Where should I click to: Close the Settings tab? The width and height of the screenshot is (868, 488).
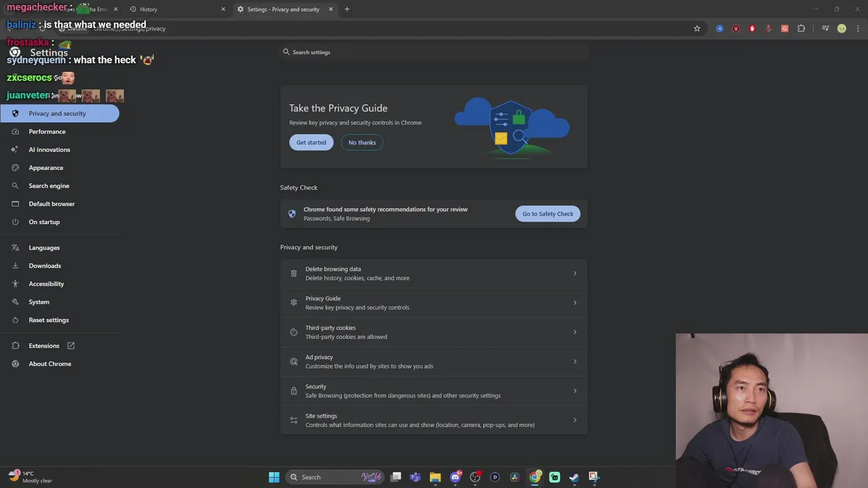click(331, 9)
